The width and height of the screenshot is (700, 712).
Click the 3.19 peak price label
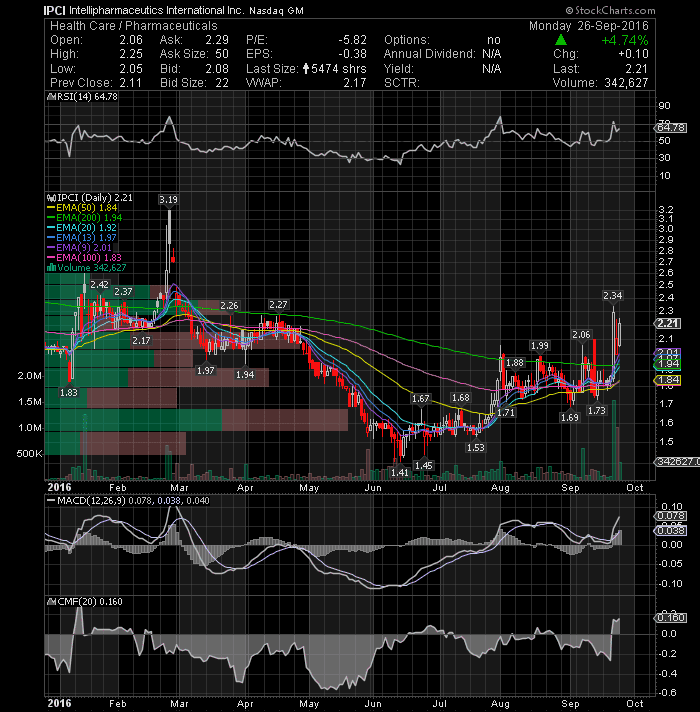point(168,200)
